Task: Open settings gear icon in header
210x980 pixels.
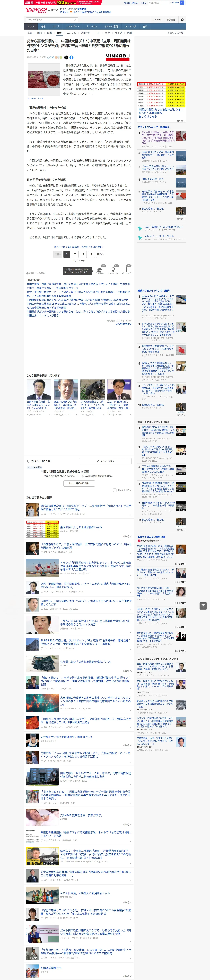Action: coord(182,20)
